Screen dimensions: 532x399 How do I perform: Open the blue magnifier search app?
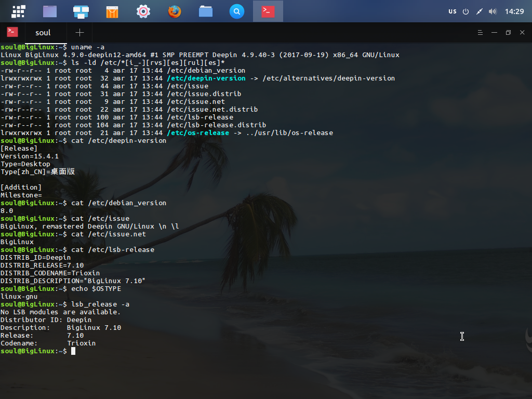(237, 11)
